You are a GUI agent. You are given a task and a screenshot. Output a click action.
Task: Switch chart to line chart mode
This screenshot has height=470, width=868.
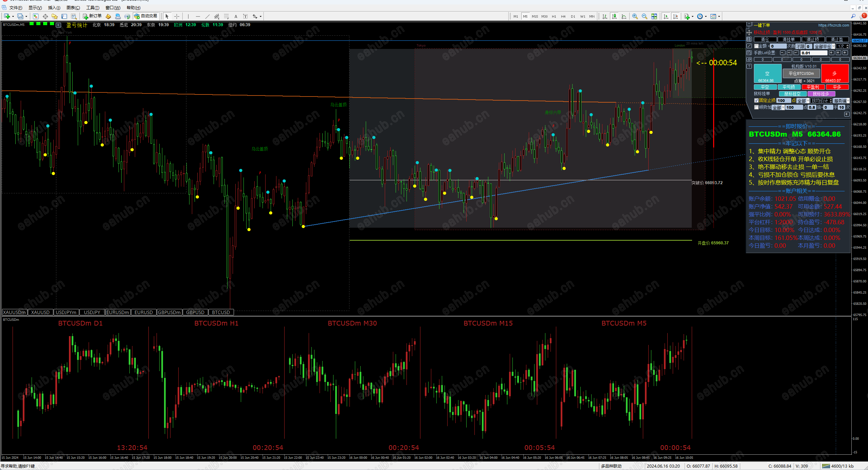(x=624, y=16)
